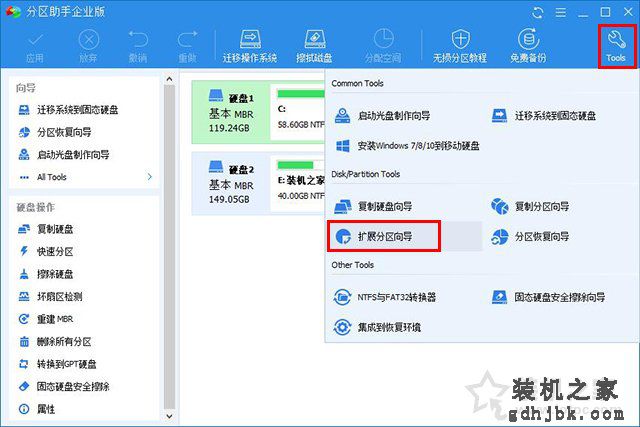Image resolution: width=640 pixels, height=427 pixels.
Task: Choose 安装Windows 7/8/10到移动硬盘 menu entry
Action: click(407, 146)
